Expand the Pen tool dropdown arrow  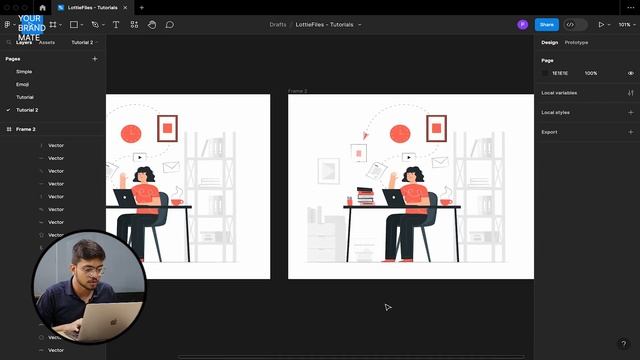103,25
